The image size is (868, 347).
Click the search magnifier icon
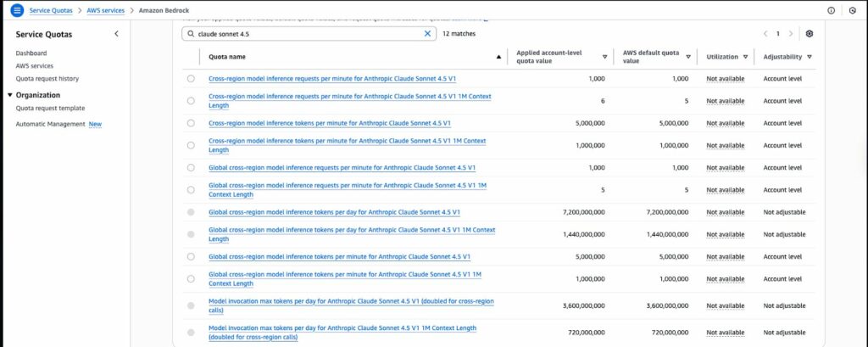click(x=191, y=34)
